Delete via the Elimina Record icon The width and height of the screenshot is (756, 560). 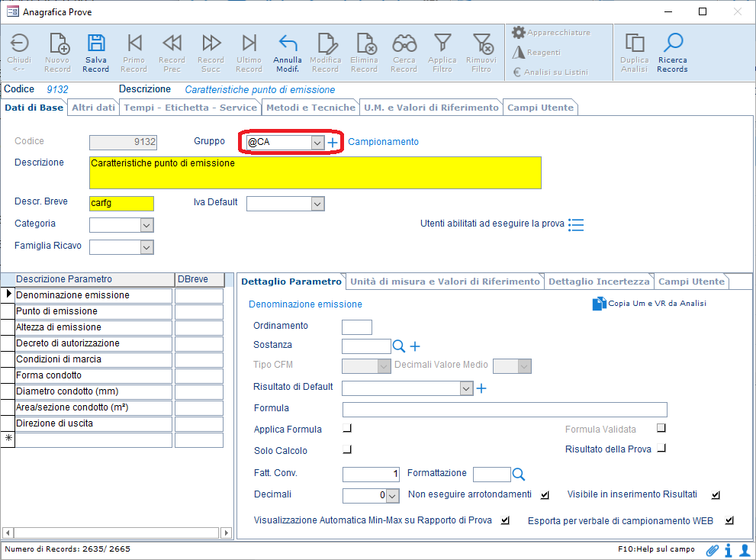coord(365,53)
